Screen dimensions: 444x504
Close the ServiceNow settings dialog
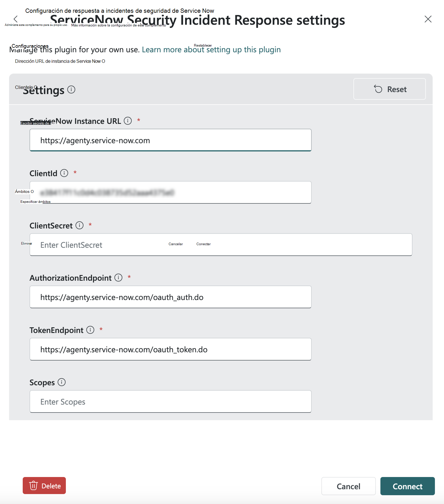[x=428, y=19]
